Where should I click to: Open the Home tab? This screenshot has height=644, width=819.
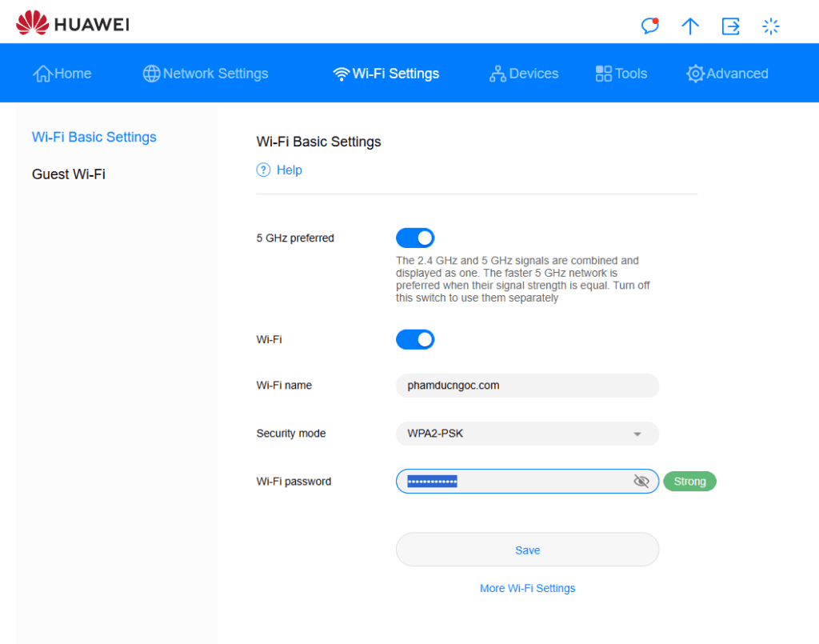(x=62, y=74)
